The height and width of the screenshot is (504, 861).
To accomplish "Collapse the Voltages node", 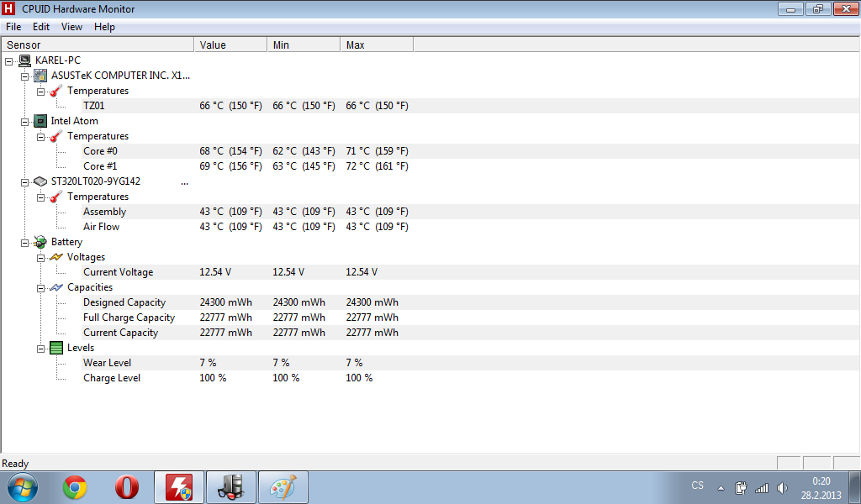I will (40, 258).
